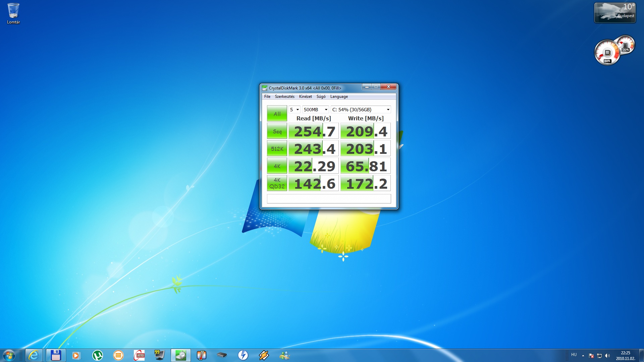The image size is (644, 362).
Task: Expand the 500MB test size dropdown
Action: pos(315,110)
